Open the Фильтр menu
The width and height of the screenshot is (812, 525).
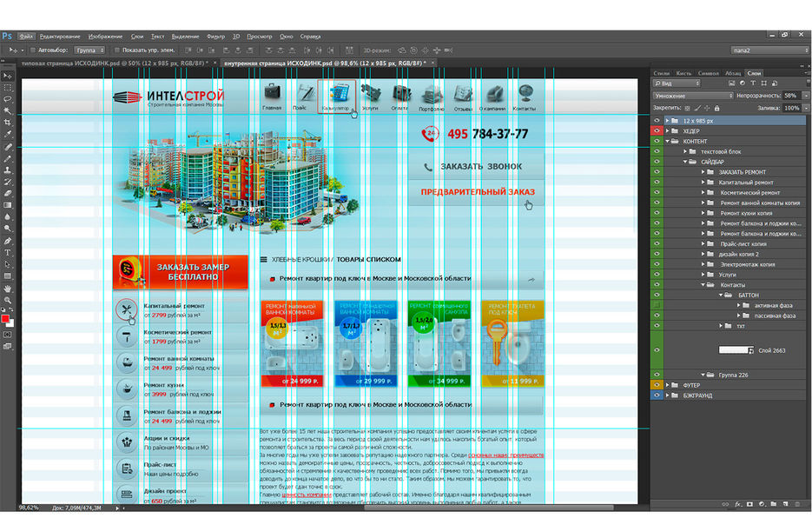pyautogui.click(x=215, y=37)
